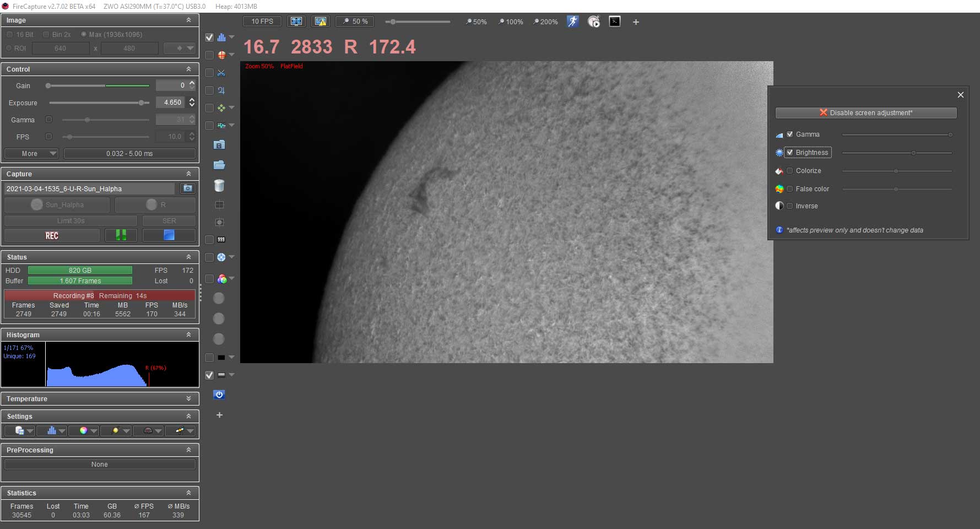Enable the Inverse checkbox

790,206
